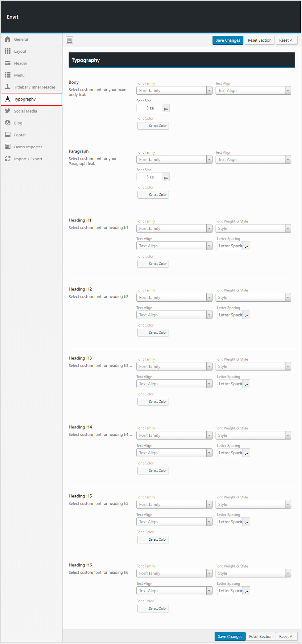Click the top Reset All button
This screenshot has height=644, width=302.
287,40
